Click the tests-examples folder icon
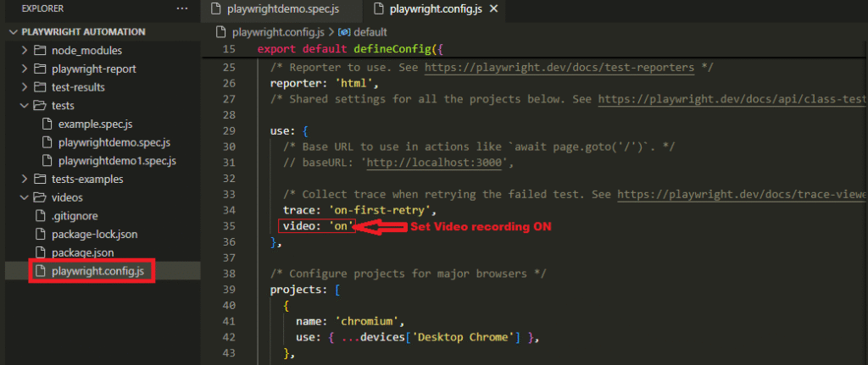The image size is (868, 365). tap(39, 180)
